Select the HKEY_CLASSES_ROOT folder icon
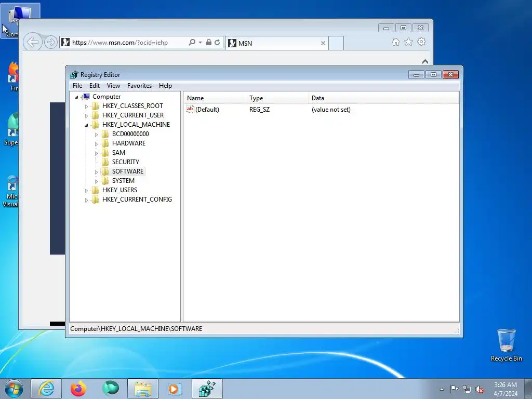The image size is (532, 399). click(x=96, y=106)
